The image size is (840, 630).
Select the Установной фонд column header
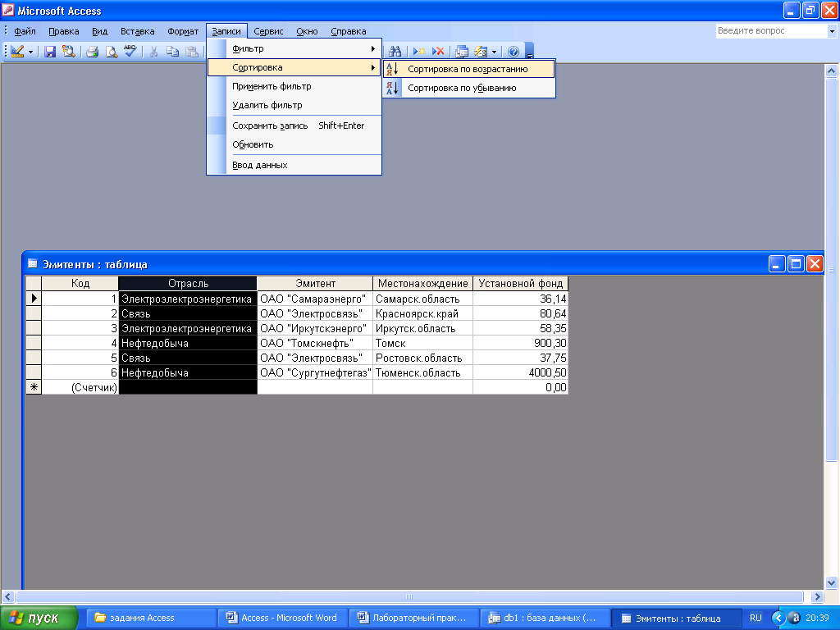tap(520, 283)
